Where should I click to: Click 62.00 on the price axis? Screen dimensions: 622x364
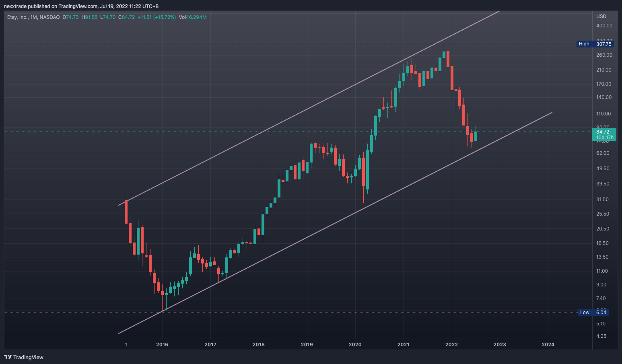(x=603, y=153)
